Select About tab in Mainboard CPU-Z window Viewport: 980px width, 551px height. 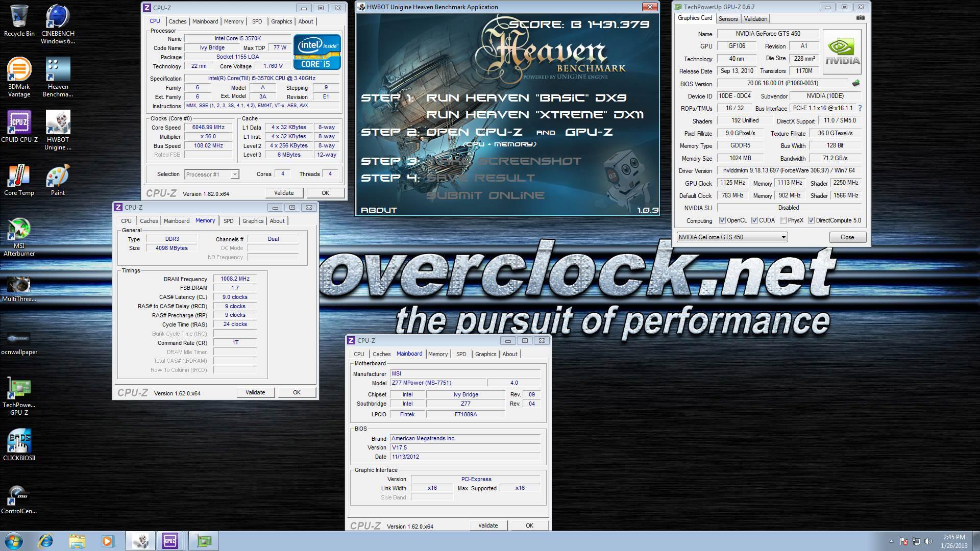tap(510, 354)
